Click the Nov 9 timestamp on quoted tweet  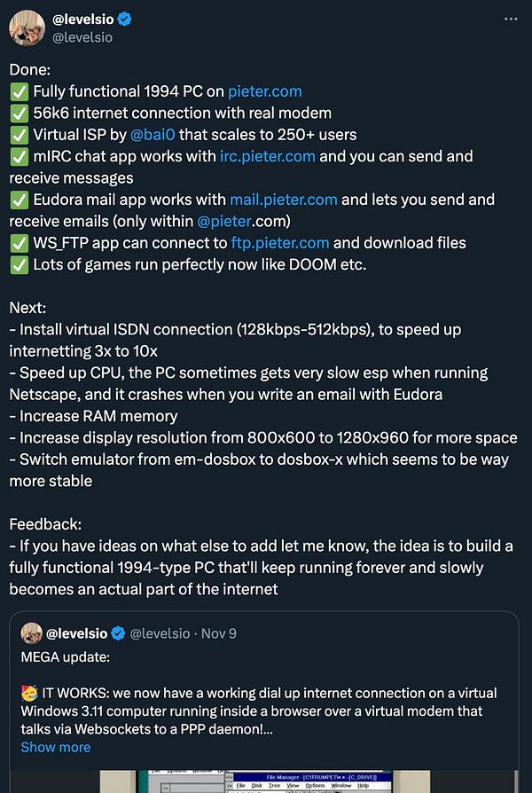click(x=218, y=633)
